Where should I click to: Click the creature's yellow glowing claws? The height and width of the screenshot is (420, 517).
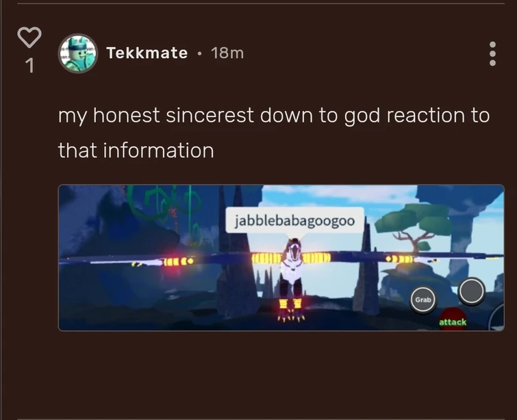(291, 311)
